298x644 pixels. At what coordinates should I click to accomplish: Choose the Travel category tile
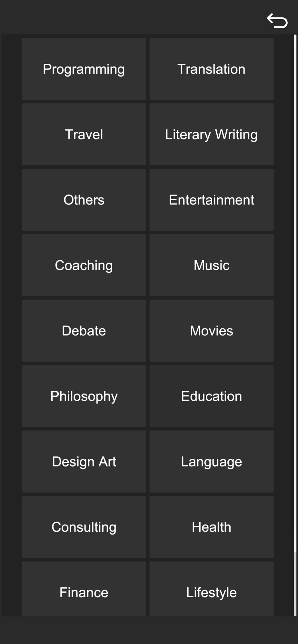click(84, 134)
